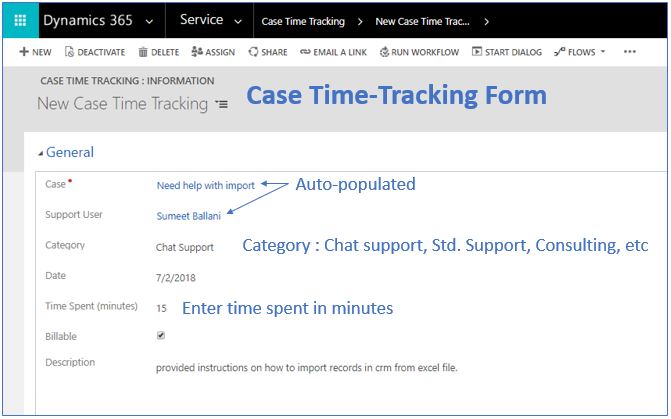Choose the ASSIGN command text
The width and height of the screenshot is (671, 419).
tap(220, 52)
